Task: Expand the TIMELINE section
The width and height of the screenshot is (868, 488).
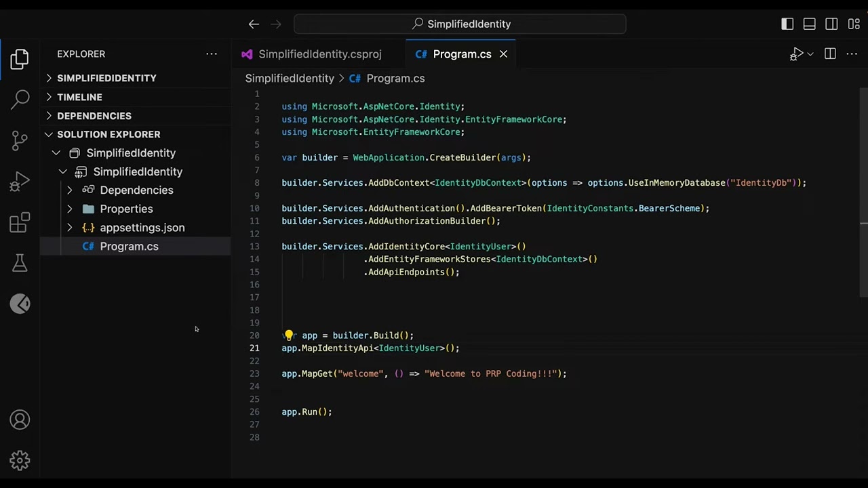Action: [x=136, y=97]
